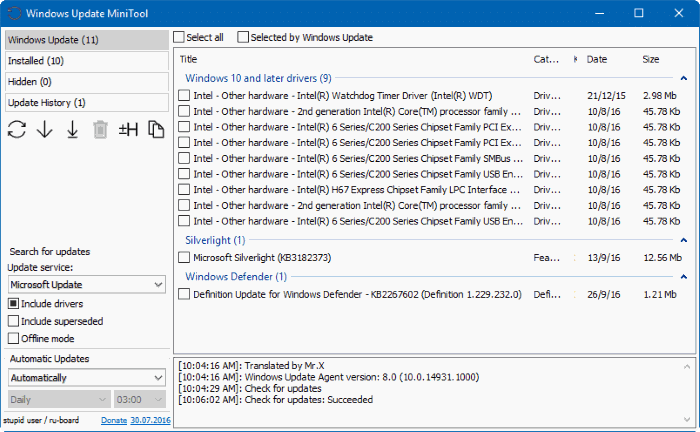Click the 26/9/16 date cell
700x432 pixels.
pyautogui.click(x=604, y=295)
